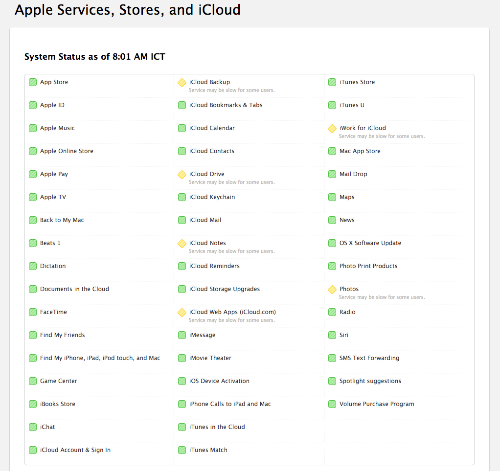Click the OS X Software Update label

click(370, 243)
